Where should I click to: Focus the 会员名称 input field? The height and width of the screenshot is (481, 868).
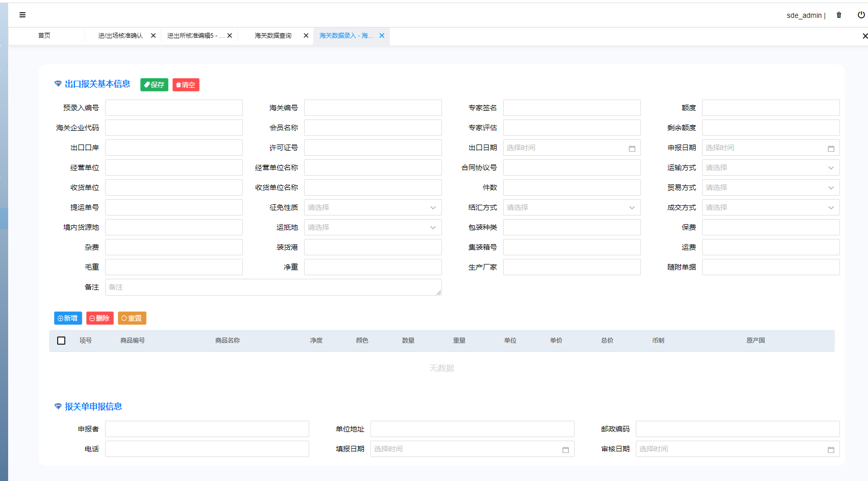[373, 128]
